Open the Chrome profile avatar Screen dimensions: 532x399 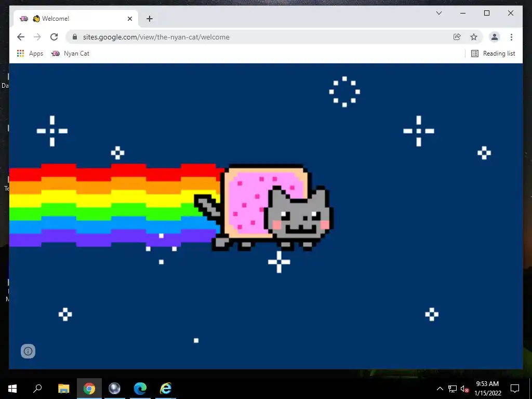(x=495, y=37)
